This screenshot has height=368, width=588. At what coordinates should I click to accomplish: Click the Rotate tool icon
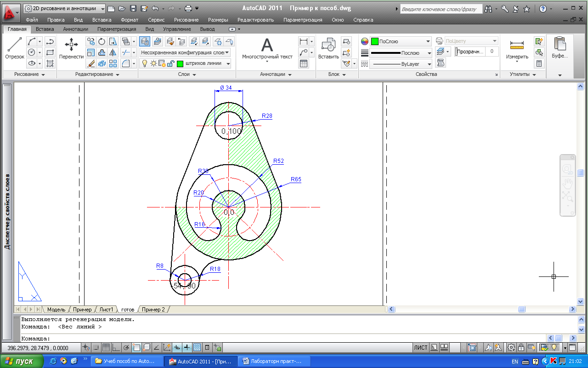tap(102, 41)
